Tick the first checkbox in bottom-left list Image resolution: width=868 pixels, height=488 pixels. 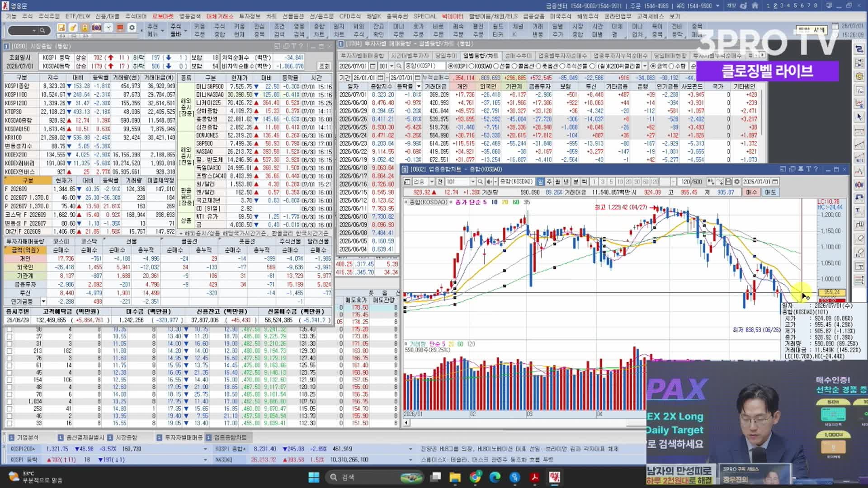click(9, 329)
